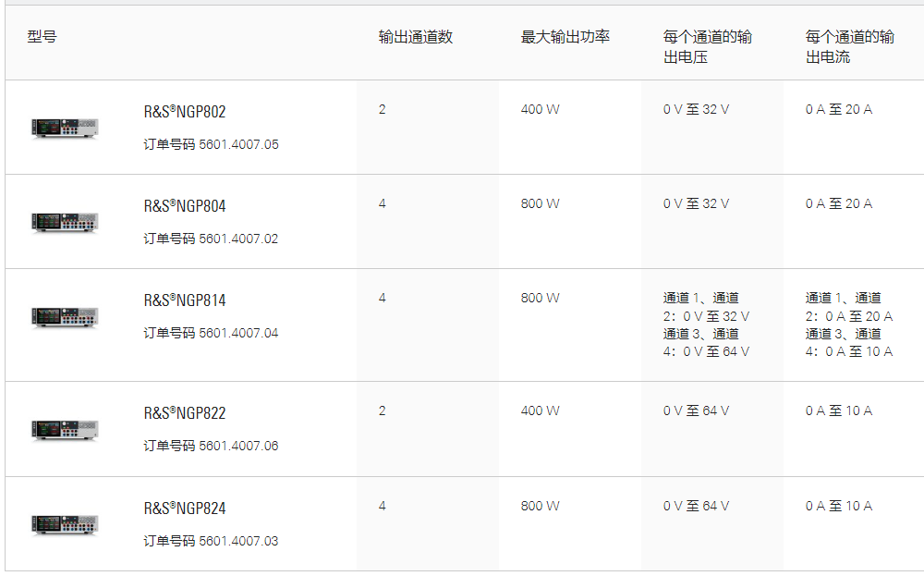Open the R&S NGP804 product link
The width and height of the screenshot is (924, 576).
point(185,206)
